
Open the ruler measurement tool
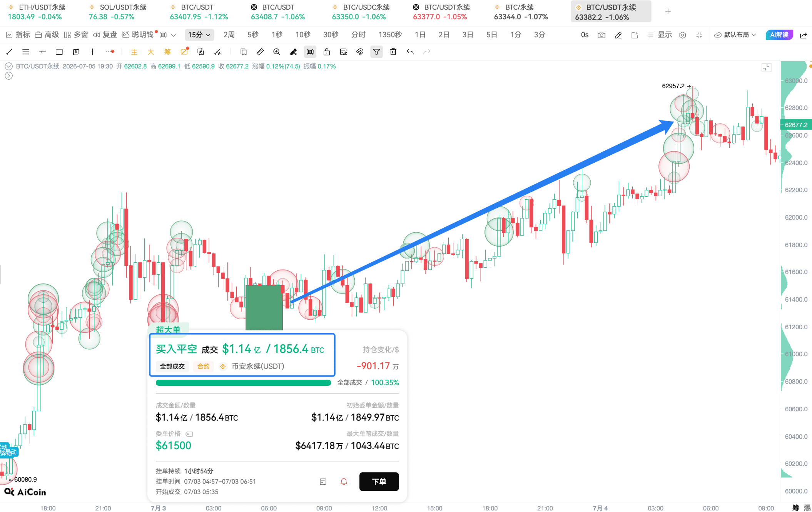coord(260,52)
